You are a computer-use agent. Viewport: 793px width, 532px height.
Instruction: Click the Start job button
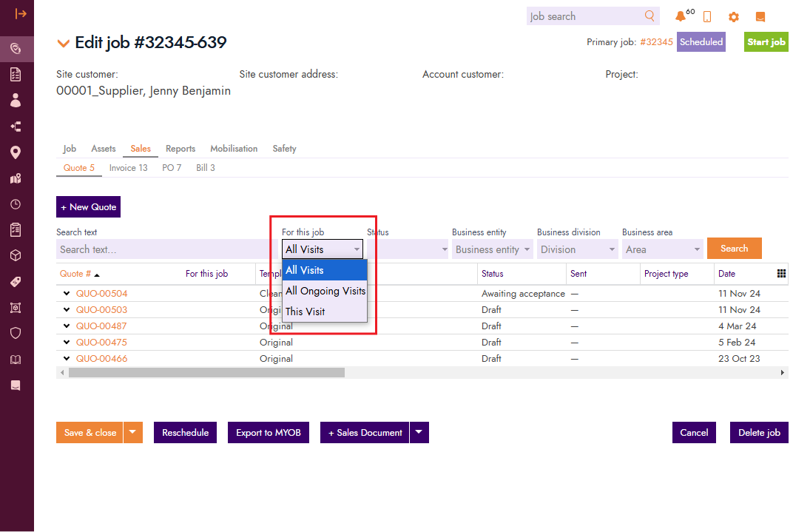766,42
